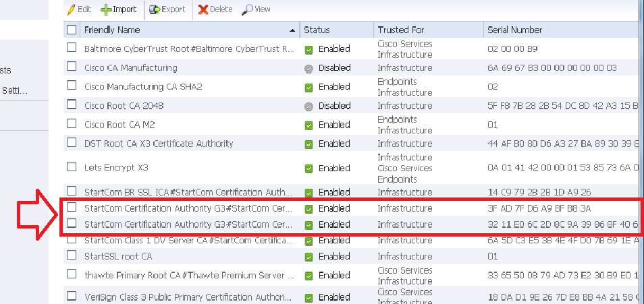The image size is (644, 304).
Task: Click serial number 14 C9 79 2B 2B 1D A9 26
Action: coord(539,192)
